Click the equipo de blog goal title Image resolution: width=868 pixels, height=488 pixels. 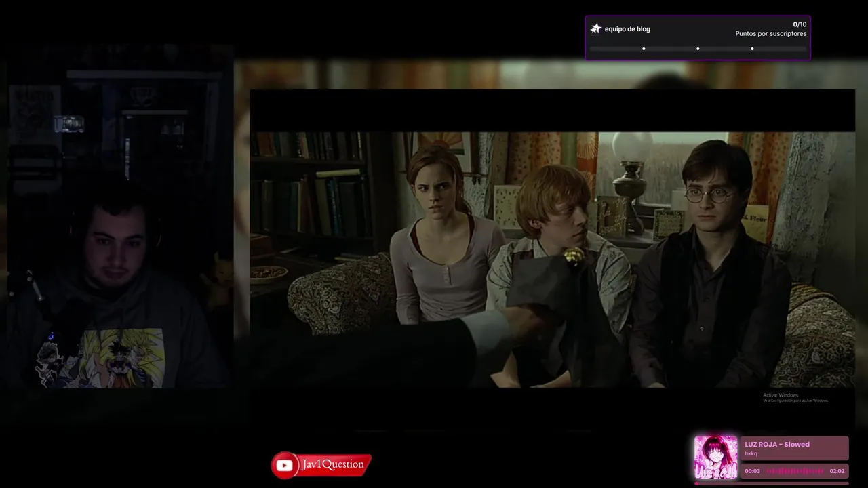627,29
